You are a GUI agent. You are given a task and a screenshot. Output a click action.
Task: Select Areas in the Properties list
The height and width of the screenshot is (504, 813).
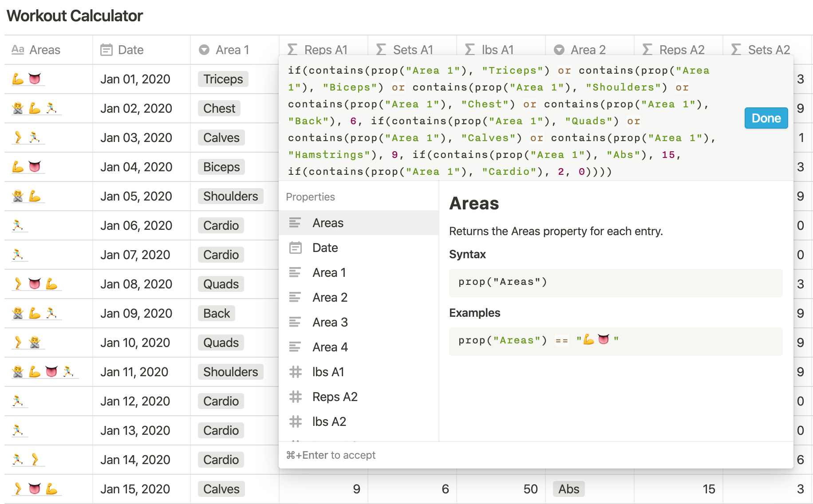coord(359,223)
